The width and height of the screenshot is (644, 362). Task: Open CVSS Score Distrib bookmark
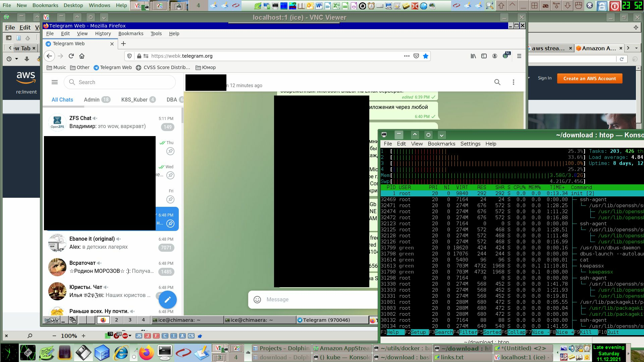click(163, 67)
